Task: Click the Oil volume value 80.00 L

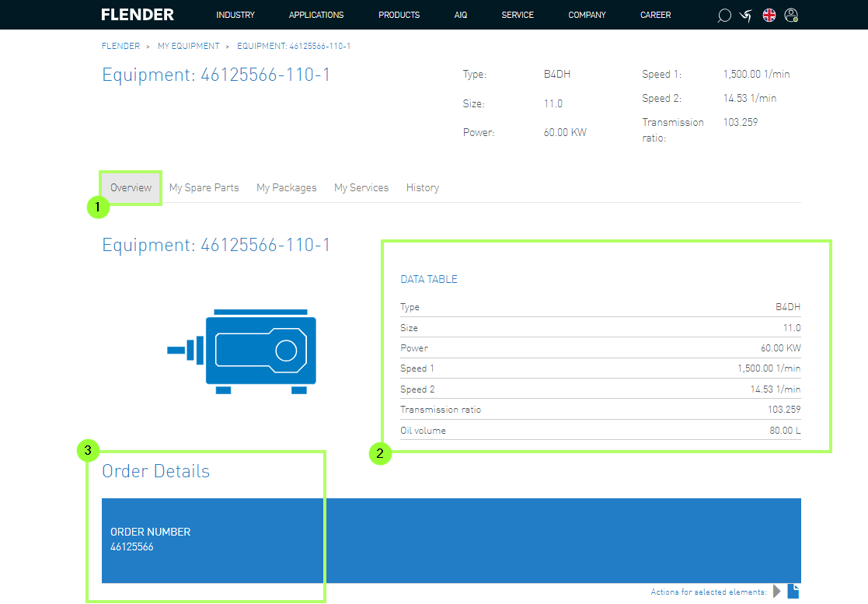Action: point(785,431)
